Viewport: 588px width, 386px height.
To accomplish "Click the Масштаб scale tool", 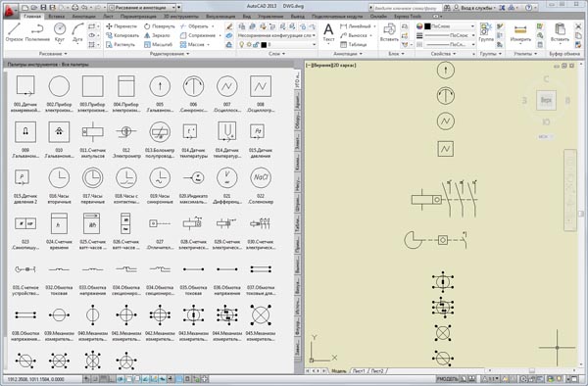I will pos(158,44).
